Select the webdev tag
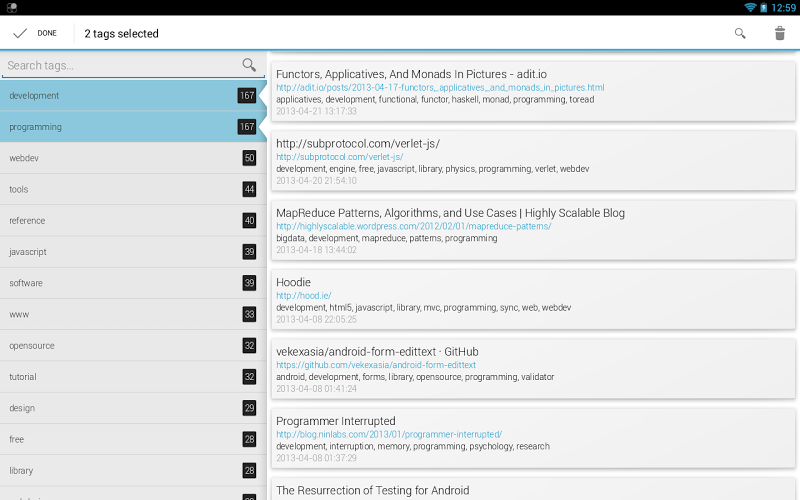This screenshot has height=500, width=800. click(x=133, y=158)
